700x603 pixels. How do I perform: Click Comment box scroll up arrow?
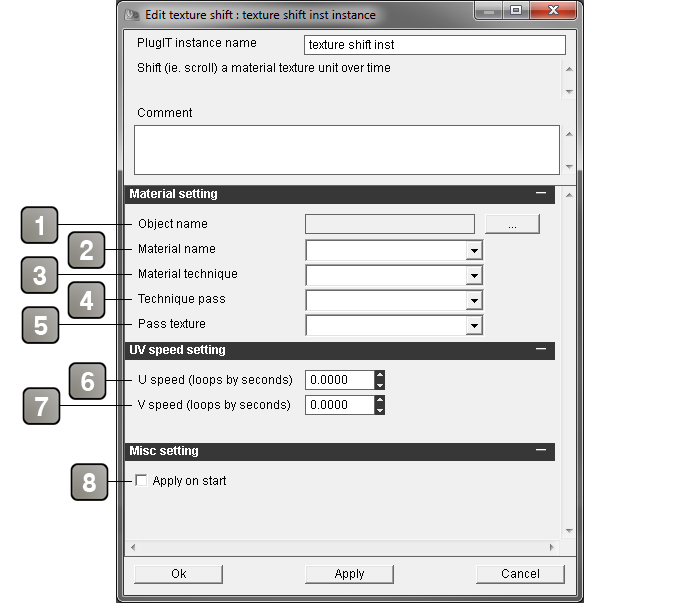click(x=569, y=134)
